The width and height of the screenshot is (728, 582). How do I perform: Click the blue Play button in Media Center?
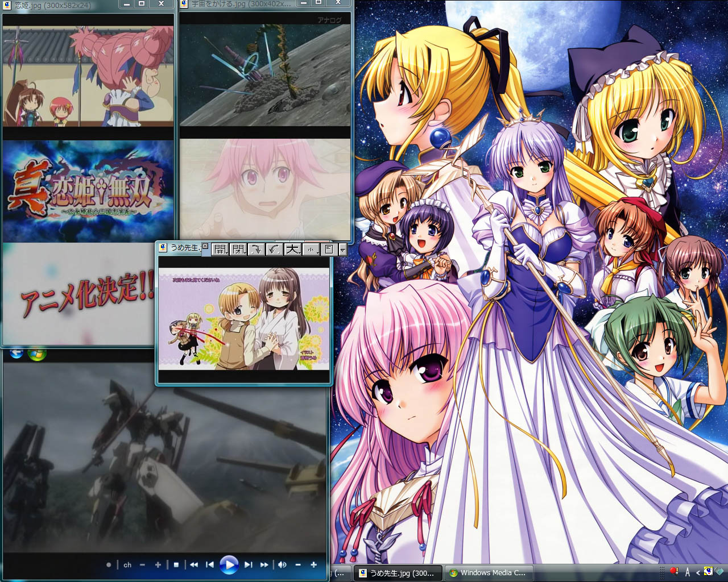(x=229, y=565)
